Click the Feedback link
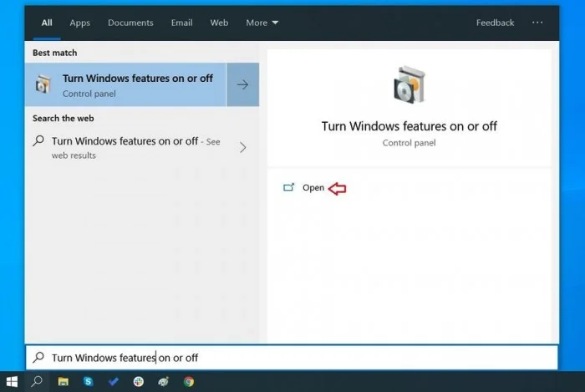 point(495,23)
